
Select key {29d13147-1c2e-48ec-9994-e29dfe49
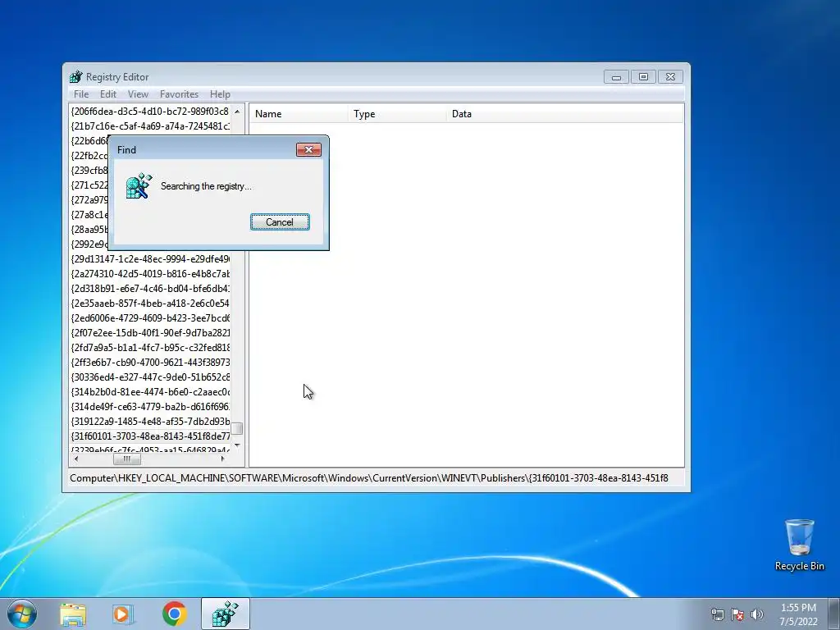click(150, 258)
